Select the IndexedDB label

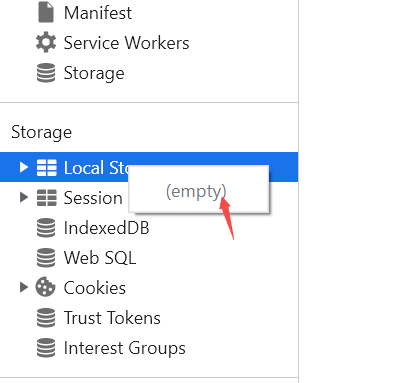[x=106, y=228]
